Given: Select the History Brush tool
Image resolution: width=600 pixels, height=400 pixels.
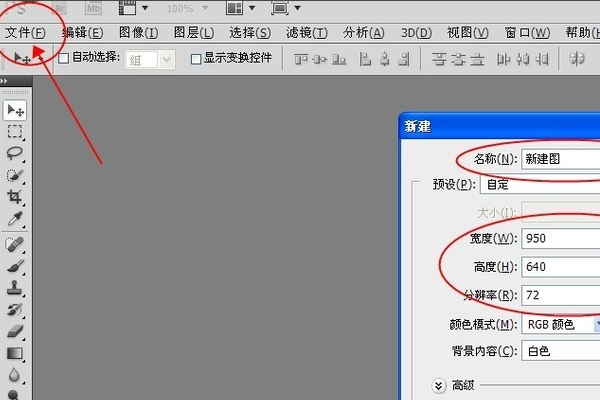Looking at the screenshot, I should point(15,309).
